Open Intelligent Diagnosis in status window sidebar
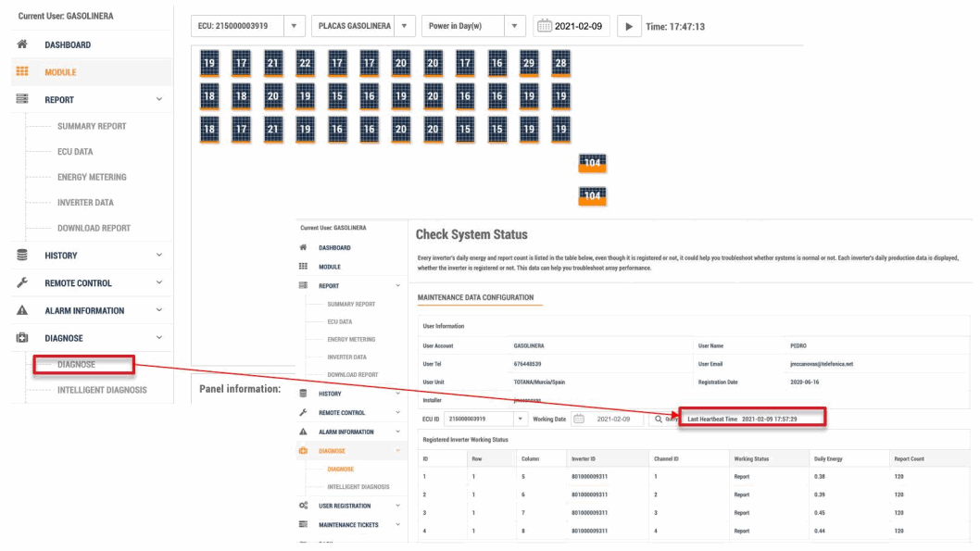980x551 pixels. pyautogui.click(x=358, y=487)
